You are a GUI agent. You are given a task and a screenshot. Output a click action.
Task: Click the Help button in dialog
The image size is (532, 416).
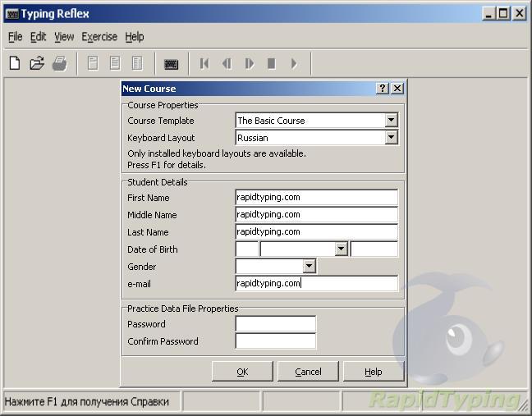pos(374,372)
